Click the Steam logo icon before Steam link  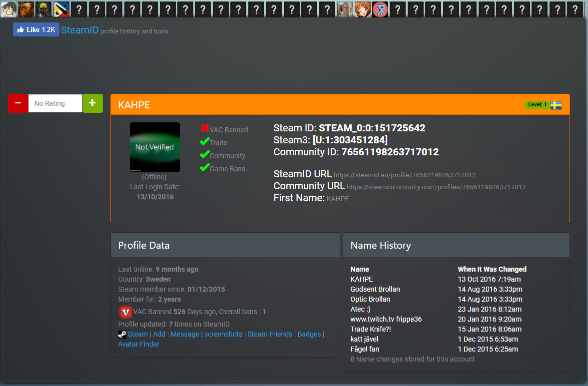(x=122, y=334)
